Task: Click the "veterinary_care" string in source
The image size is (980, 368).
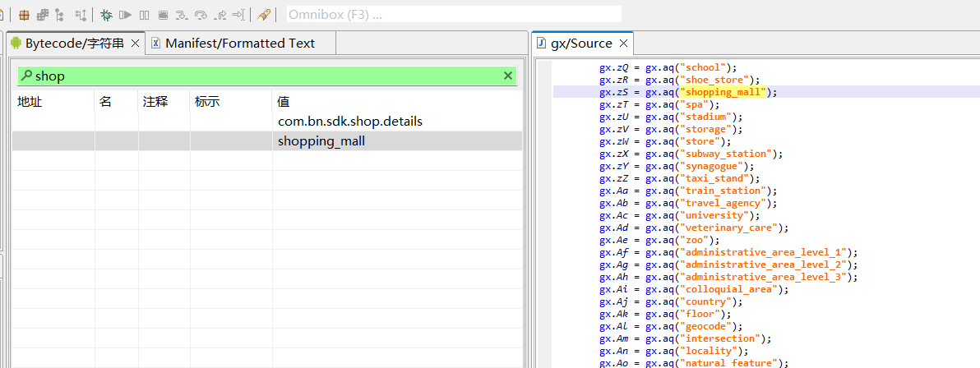Action: click(x=728, y=228)
